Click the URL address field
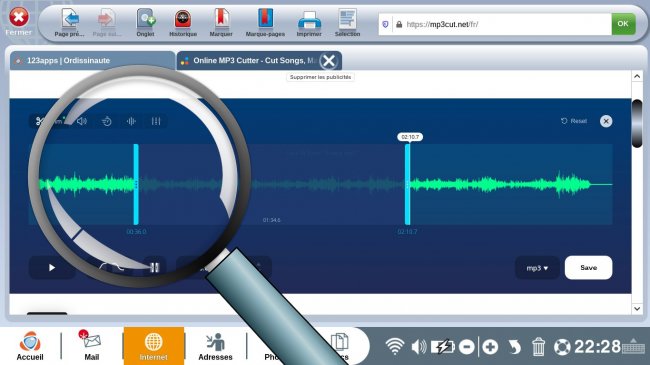Viewport: 650px width, 365px height. 495,24
